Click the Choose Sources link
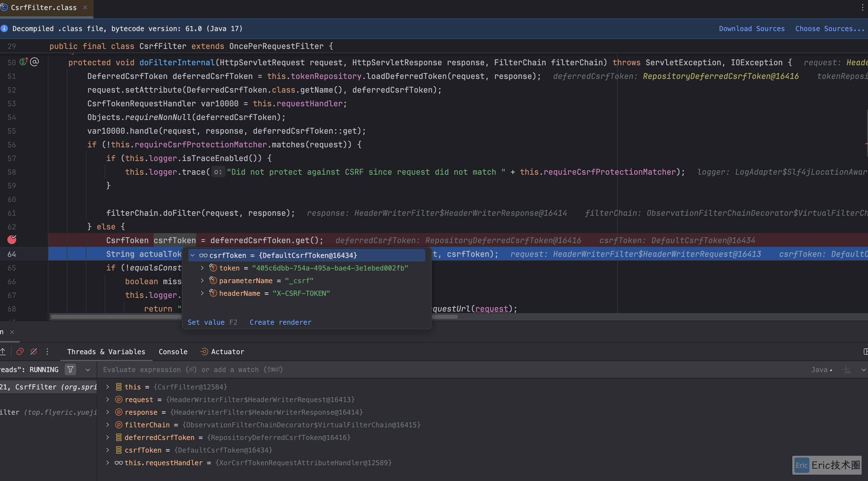 coord(830,29)
